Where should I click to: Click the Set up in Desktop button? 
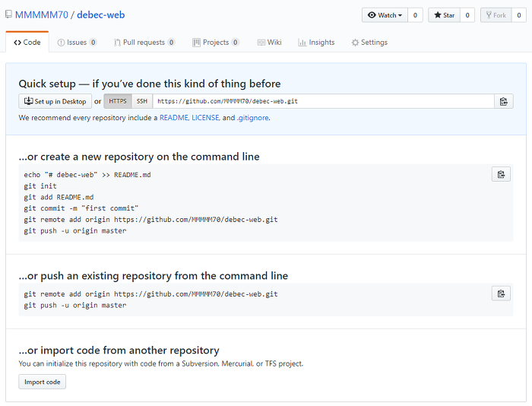point(55,101)
